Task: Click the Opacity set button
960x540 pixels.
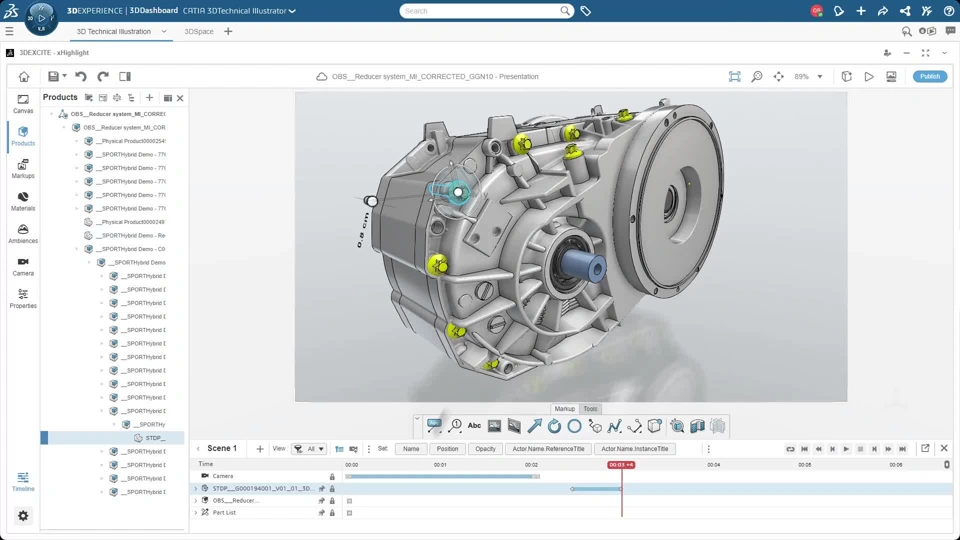Action: [485, 449]
